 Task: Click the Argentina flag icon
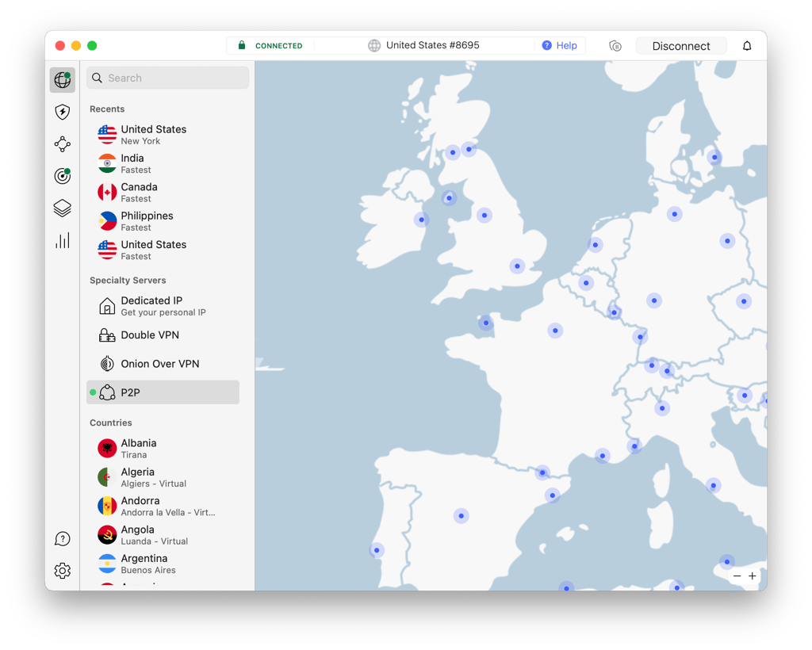tap(107, 564)
